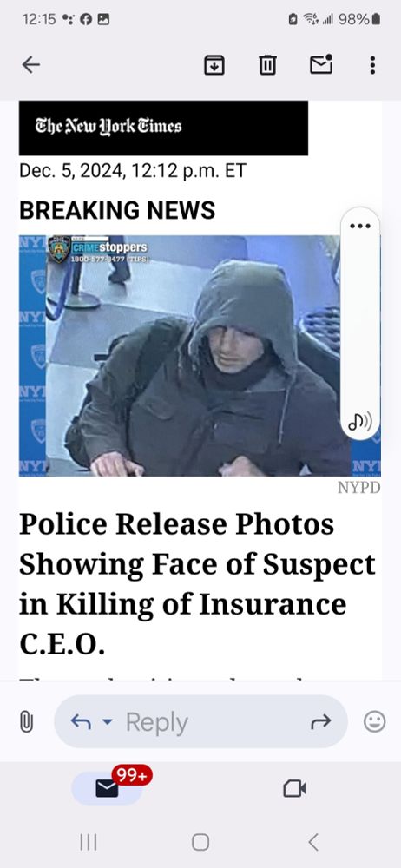Image resolution: width=401 pixels, height=868 pixels.
Task: Tap the paperclip attachment icon
Action: coord(26,722)
